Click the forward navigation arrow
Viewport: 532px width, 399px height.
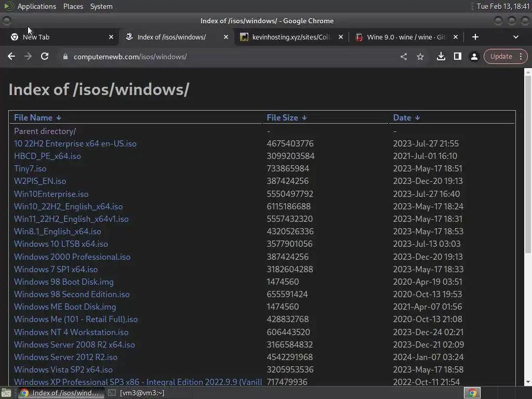[x=28, y=56]
